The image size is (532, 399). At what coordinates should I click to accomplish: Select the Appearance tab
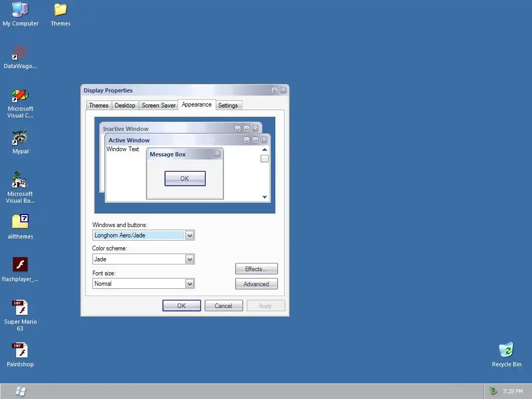196,104
